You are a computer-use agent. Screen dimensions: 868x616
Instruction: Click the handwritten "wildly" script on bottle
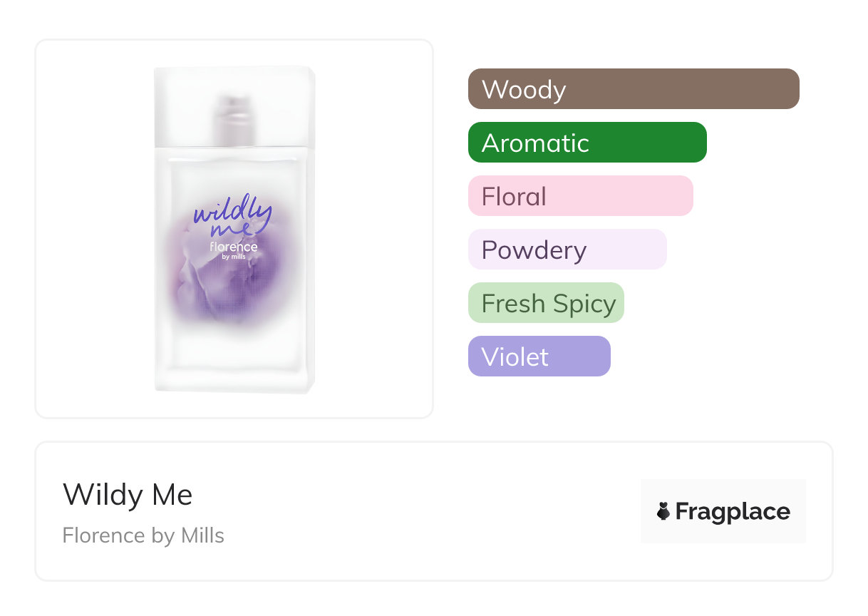coord(232,212)
